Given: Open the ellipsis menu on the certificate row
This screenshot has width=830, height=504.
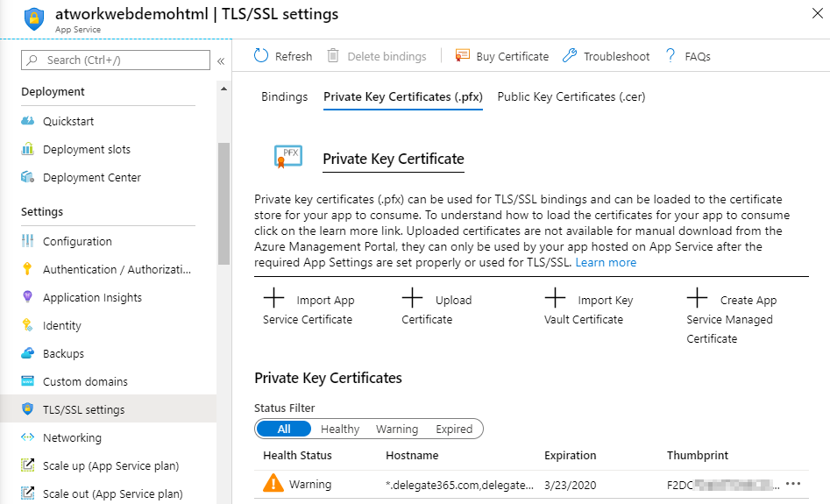Looking at the screenshot, I should (x=794, y=484).
